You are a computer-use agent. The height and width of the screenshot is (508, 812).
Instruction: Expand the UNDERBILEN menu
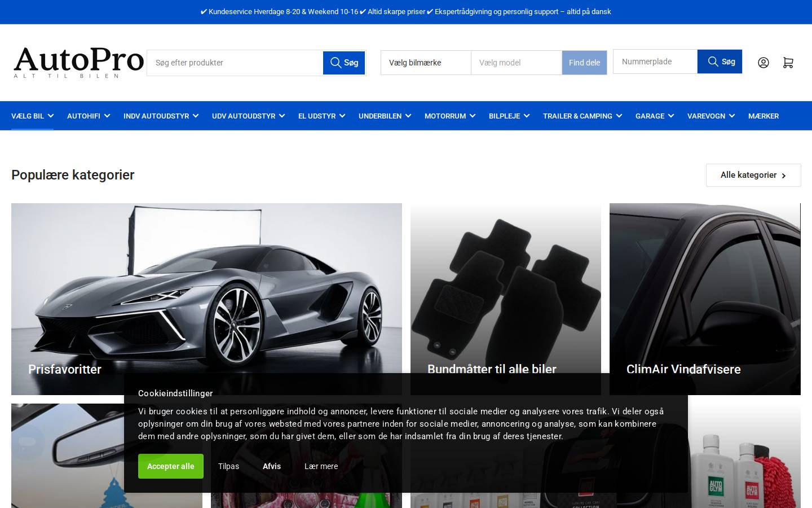click(385, 116)
